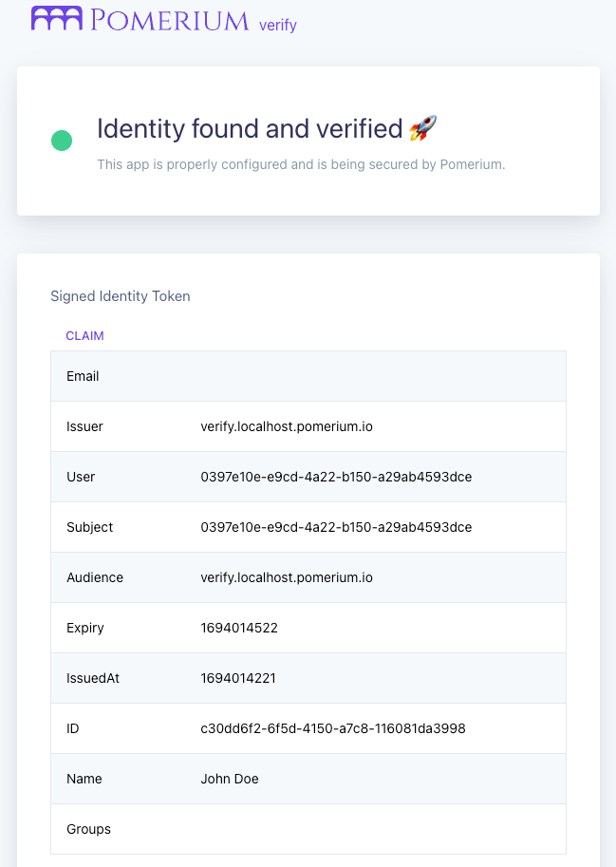
Task: Select the CLAIM column header
Action: click(84, 335)
